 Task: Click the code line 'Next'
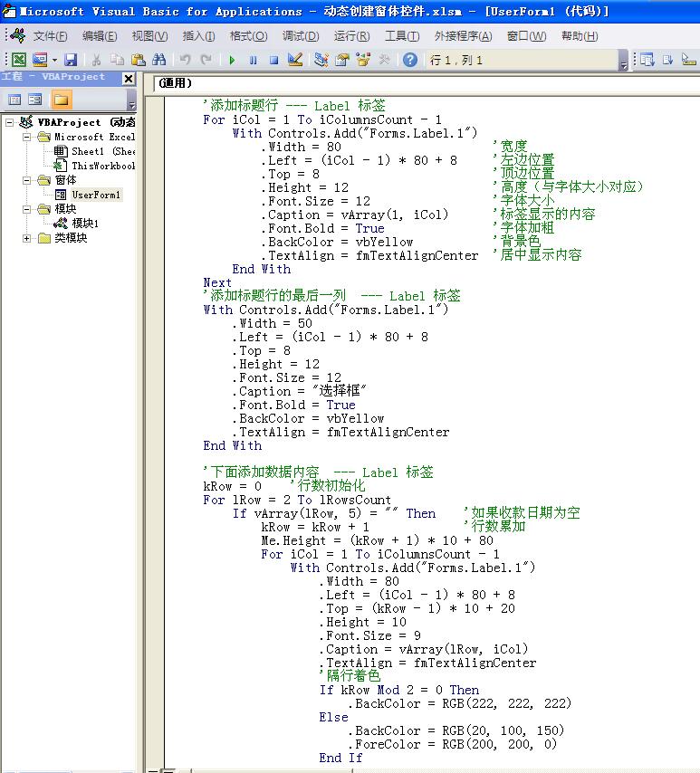[217, 283]
